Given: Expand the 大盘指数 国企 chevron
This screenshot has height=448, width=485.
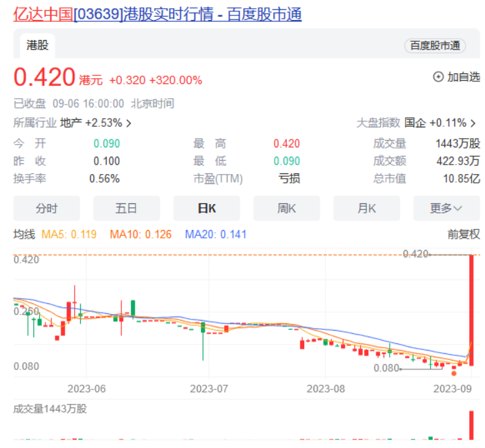Looking at the screenshot, I should 473,123.
